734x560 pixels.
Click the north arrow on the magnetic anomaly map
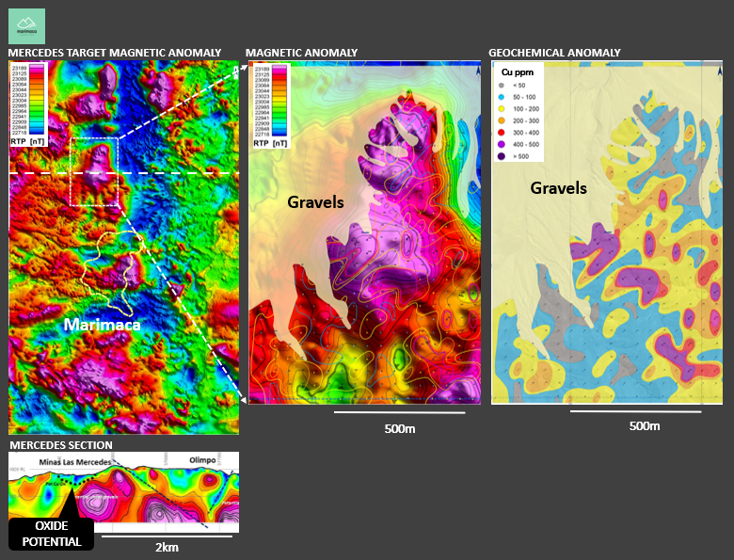(x=479, y=69)
